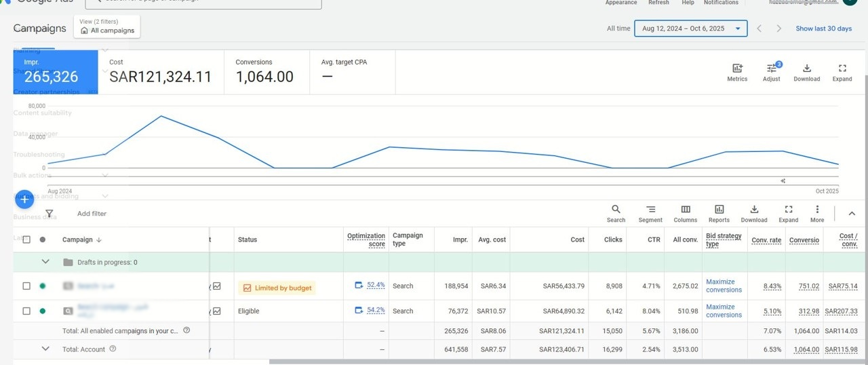Screen dimensions: 868x365
Task: Open the All campaigns view selector
Action: click(x=107, y=27)
